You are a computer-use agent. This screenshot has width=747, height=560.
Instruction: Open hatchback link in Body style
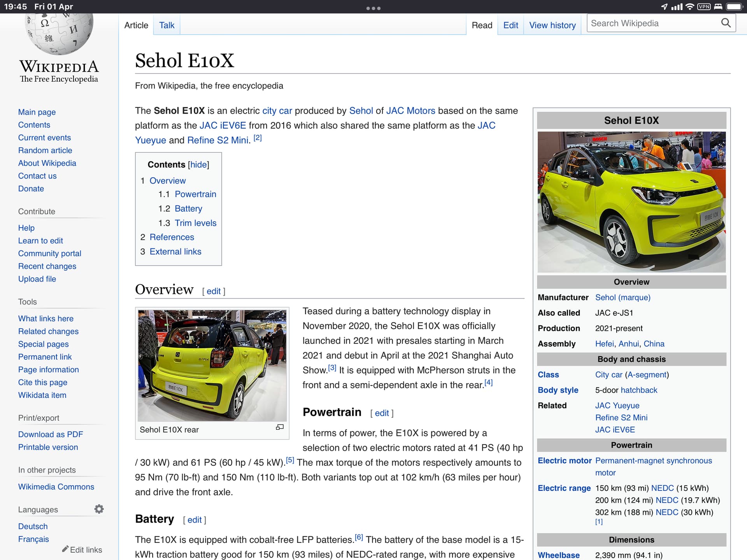coord(639,390)
